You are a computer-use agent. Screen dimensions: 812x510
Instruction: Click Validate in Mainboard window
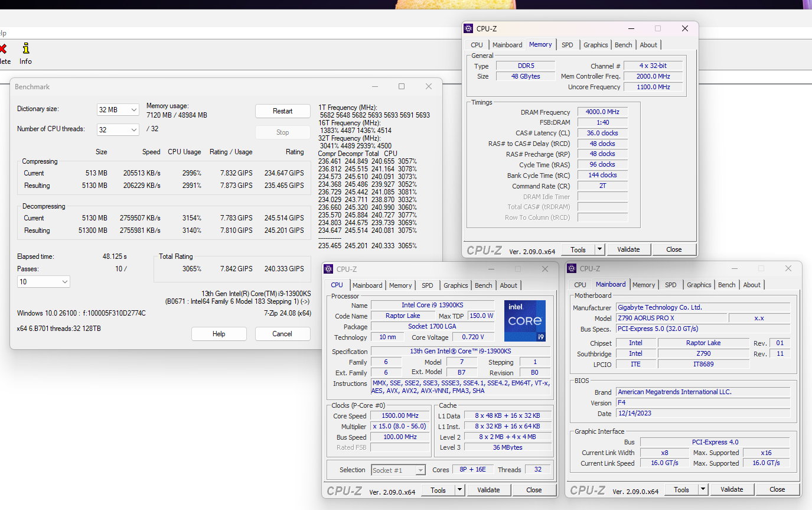pos(732,489)
